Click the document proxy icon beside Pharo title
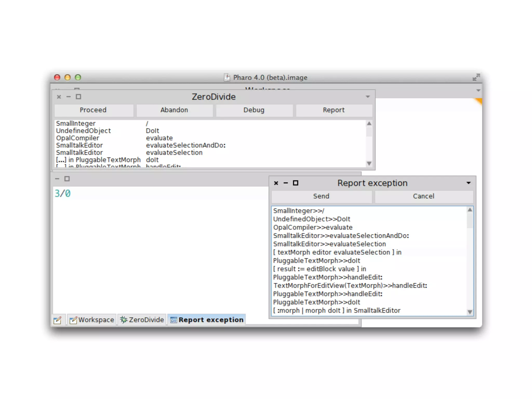The image size is (532, 399). click(x=227, y=77)
